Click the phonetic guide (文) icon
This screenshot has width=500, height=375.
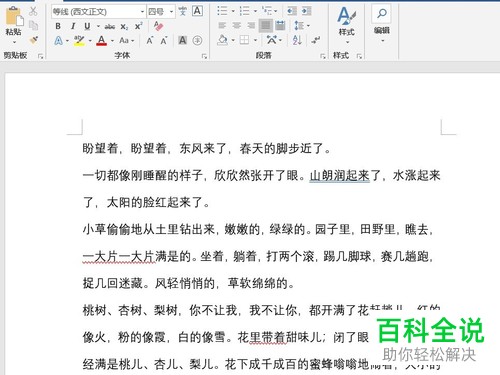(183, 11)
